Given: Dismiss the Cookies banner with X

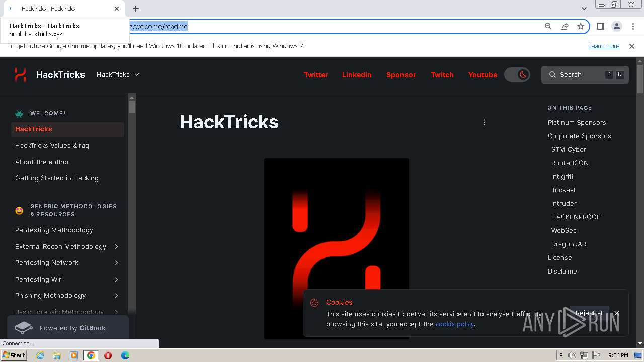Looking at the screenshot, I should 617,313.
